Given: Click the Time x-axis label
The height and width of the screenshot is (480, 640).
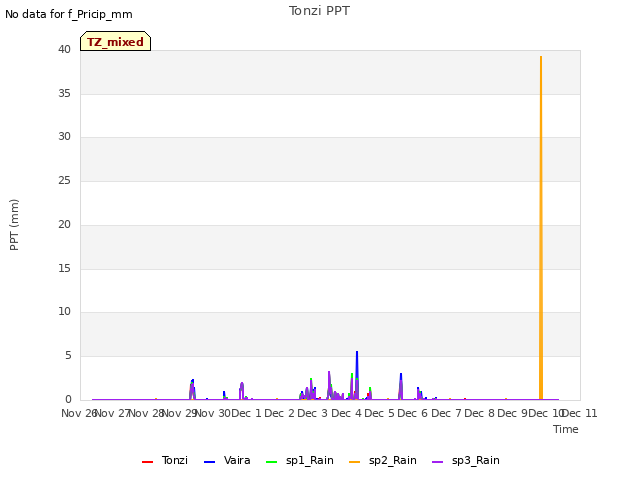Looking at the screenshot, I should [x=566, y=429].
